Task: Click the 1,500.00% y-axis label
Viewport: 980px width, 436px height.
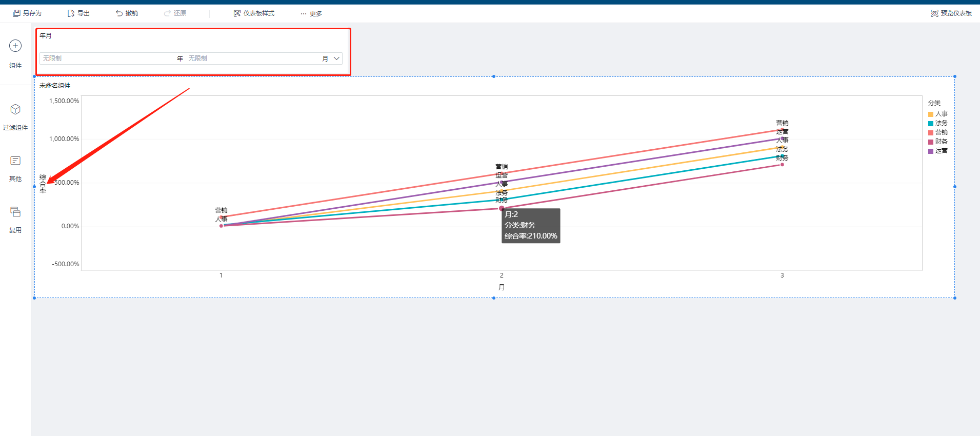Action: point(64,101)
